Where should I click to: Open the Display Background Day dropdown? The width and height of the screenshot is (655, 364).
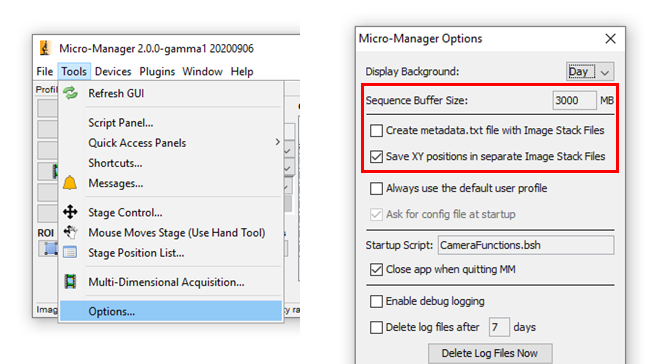click(x=590, y=72)
